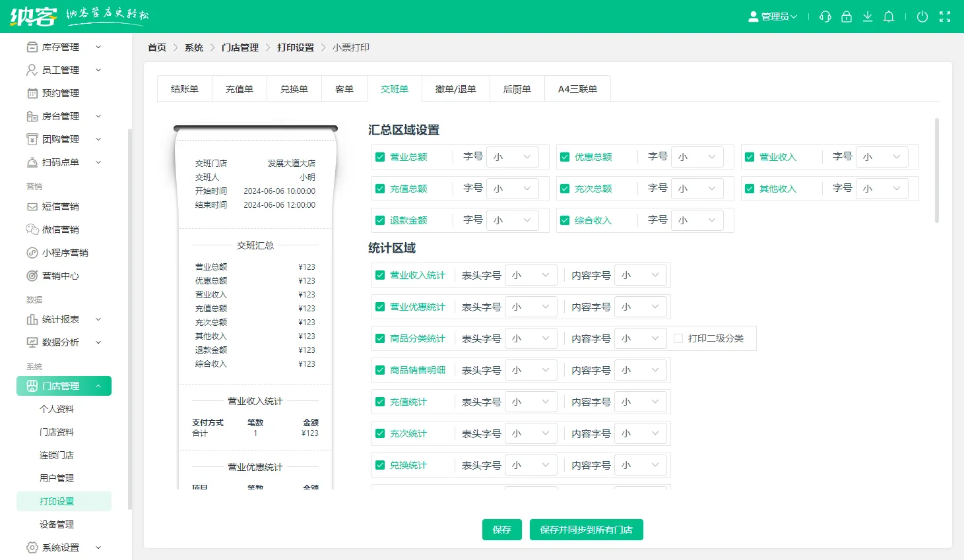Click the receipt preview thumbnail
Image resolution: width=964 pixels, height=560 pixels.
(x=255, y=307)
